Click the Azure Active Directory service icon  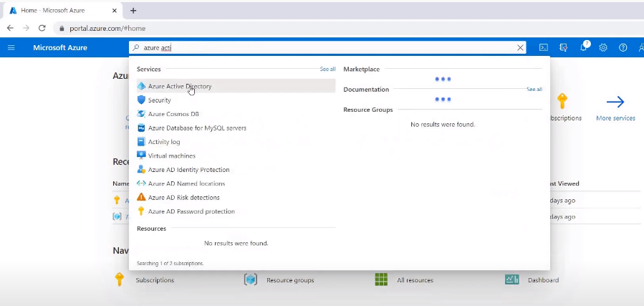click(x=141, y=86)
